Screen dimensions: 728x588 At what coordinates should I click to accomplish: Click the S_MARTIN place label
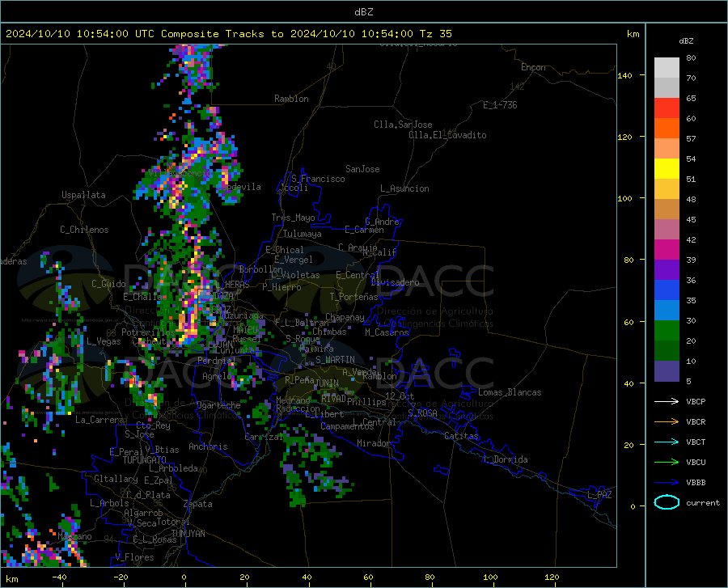click(x=335, y=360)
